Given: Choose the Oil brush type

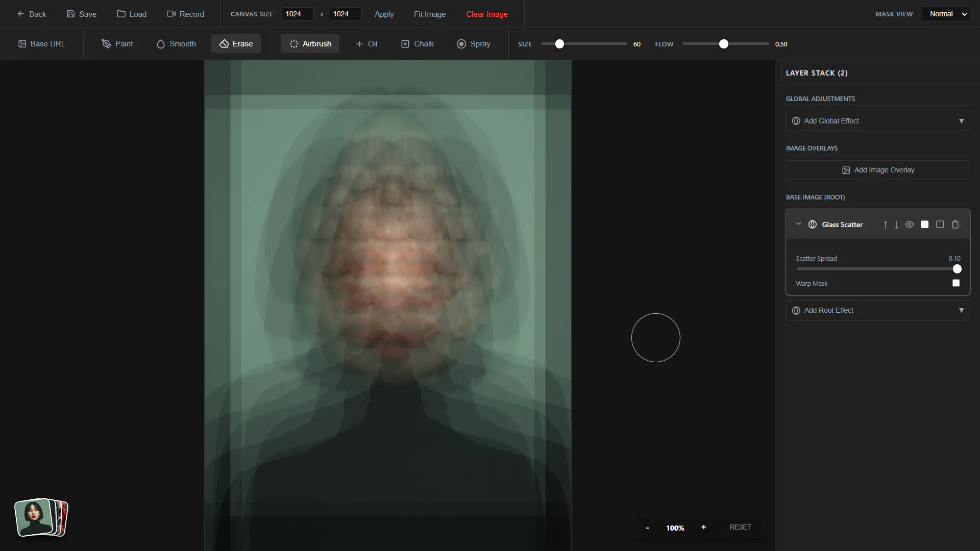Looking at the screenshot, I should [366, 44].
